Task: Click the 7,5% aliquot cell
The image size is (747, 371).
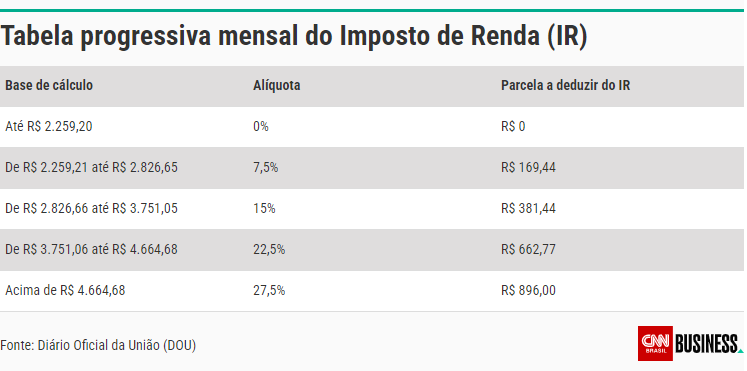Action: [x=266, y=168]
